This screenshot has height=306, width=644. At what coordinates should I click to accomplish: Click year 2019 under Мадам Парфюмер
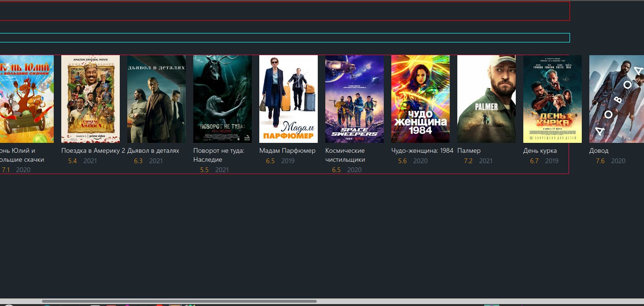pyautogui.click(x=288, y=161)
